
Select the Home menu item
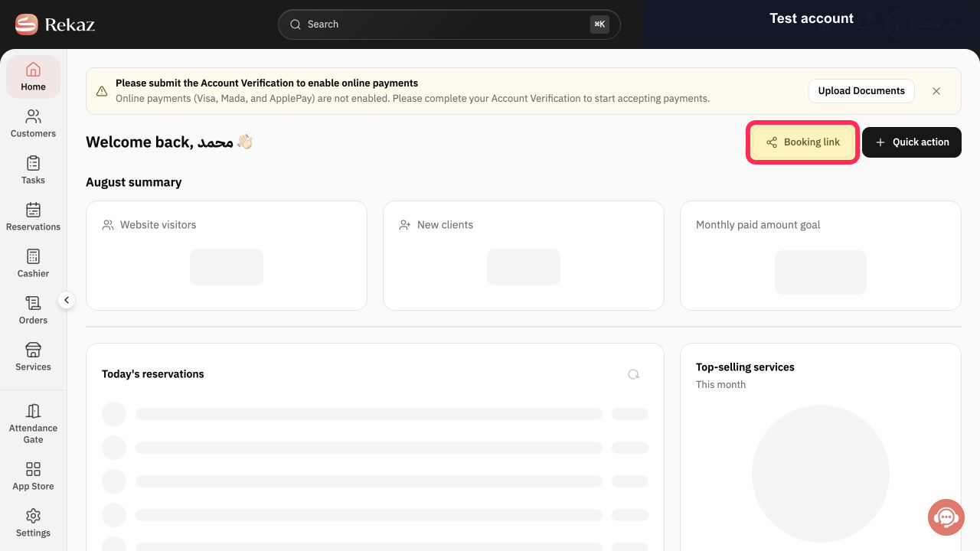pyautogui.click(x=33, y=77)
